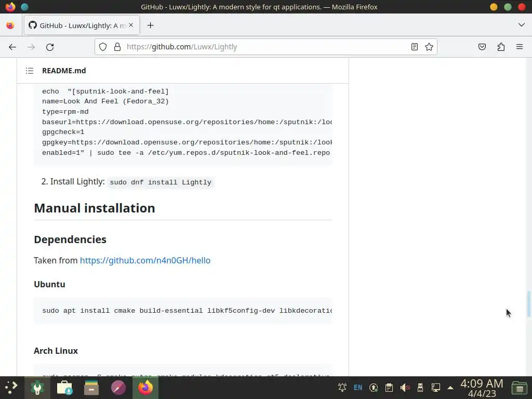532x399 pixels.
Task: Open the application launcher in taskbar
Action: [x=11, y=388]
